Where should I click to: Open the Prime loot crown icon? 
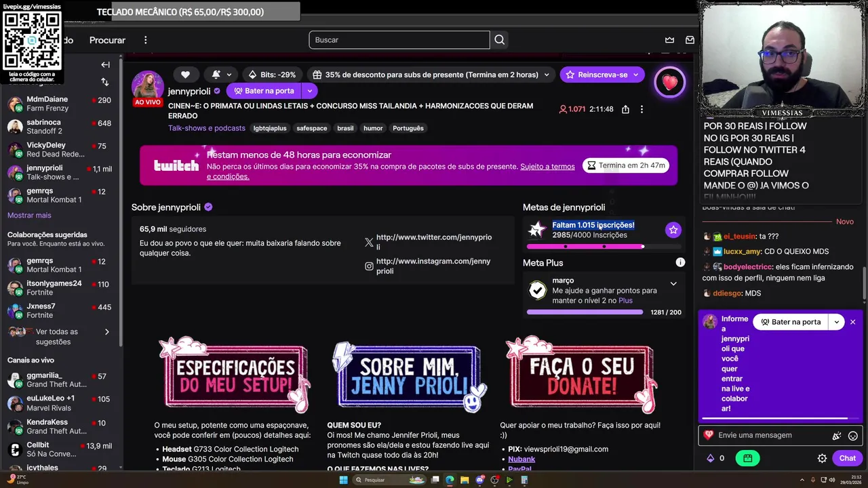pyautogui.click(x=669, y=40)
